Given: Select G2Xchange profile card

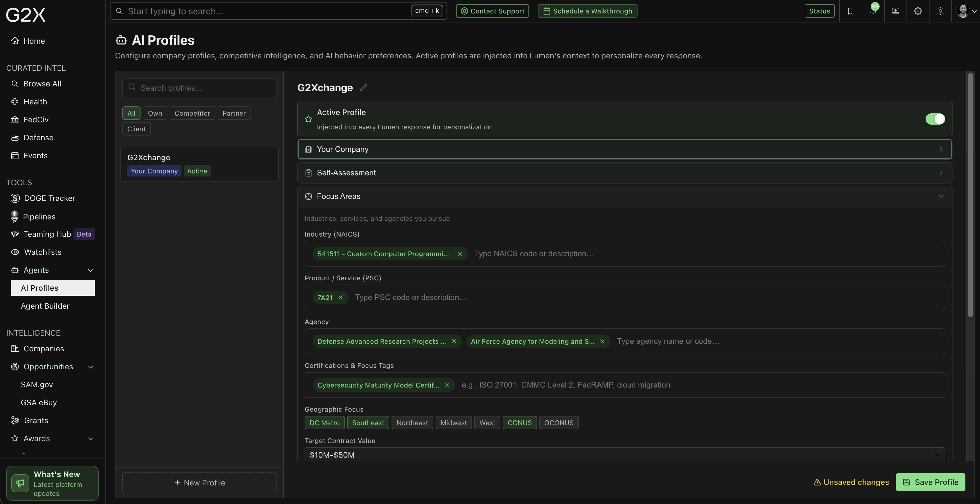Looking at the screenshot, I should 199,164.
